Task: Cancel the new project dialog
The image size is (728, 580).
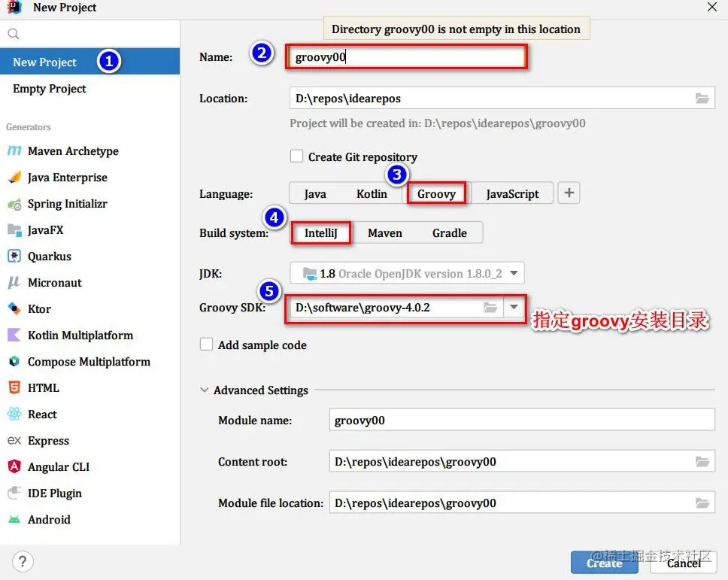Action: coord(683,563)
